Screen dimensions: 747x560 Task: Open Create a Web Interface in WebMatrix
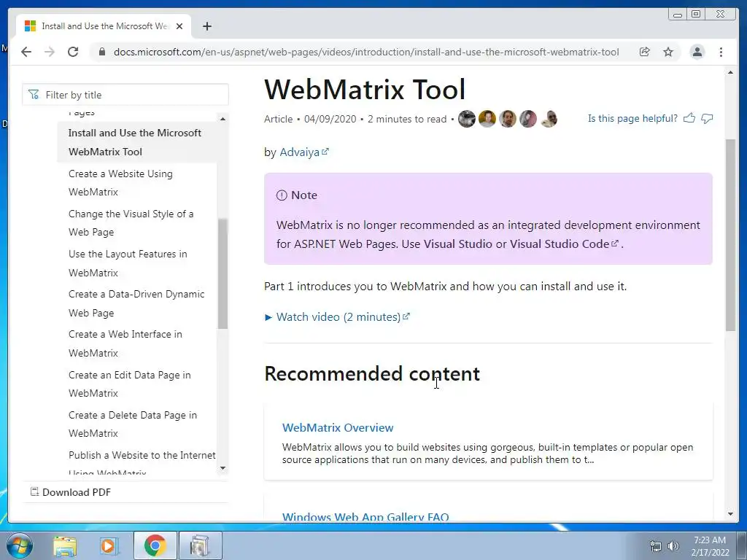[x=125, y=343]
